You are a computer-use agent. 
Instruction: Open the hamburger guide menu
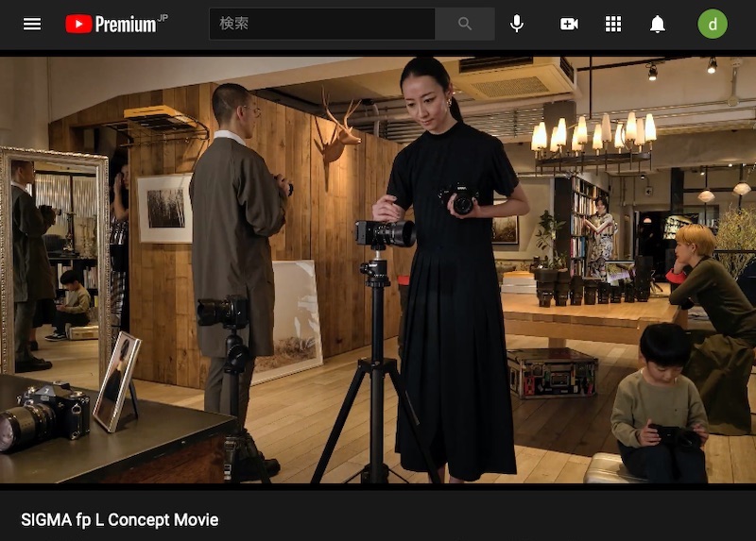tap(32, 24)
